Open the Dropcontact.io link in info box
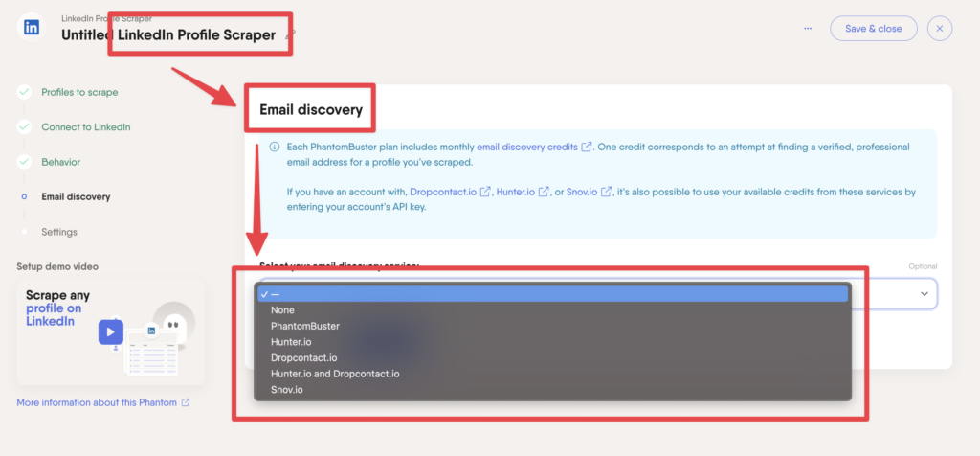The image size is (980, 456). click(x=444, y=192)
